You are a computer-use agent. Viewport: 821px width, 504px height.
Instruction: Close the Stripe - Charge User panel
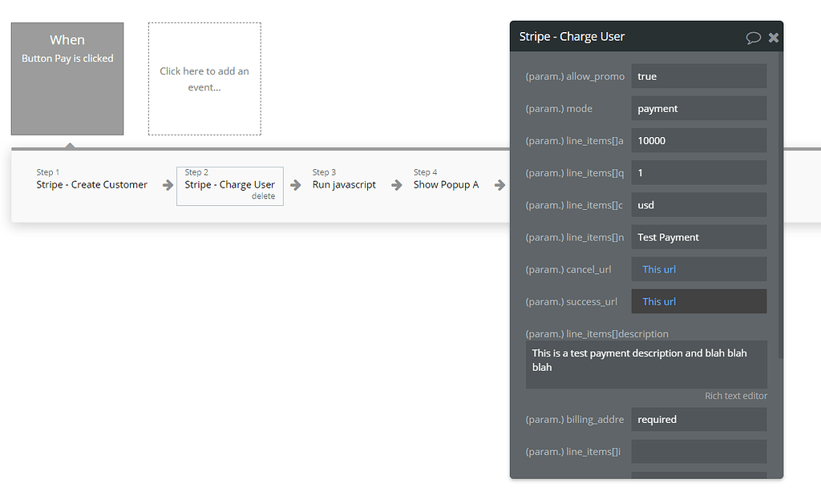(x=772, y=37)
